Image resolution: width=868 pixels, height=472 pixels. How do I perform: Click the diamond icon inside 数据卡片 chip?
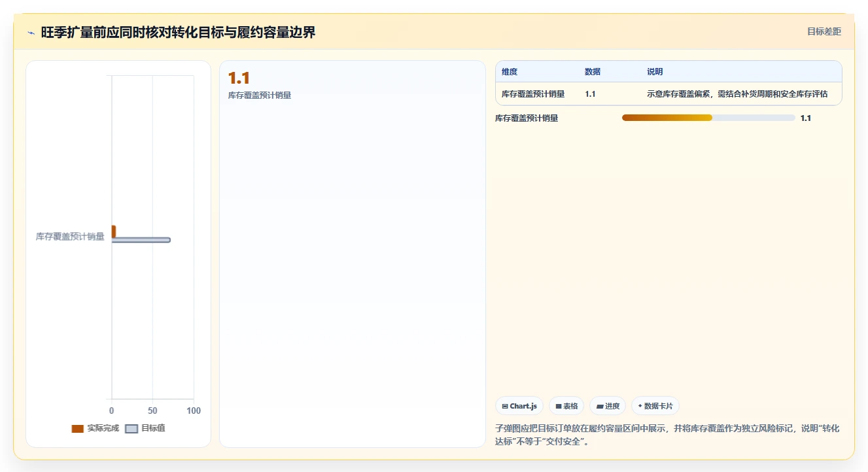click(x=640, y=406)
